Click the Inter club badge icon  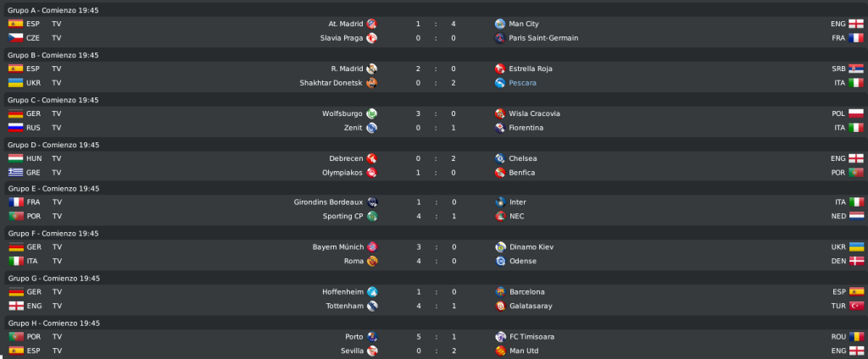pos(500,202)
